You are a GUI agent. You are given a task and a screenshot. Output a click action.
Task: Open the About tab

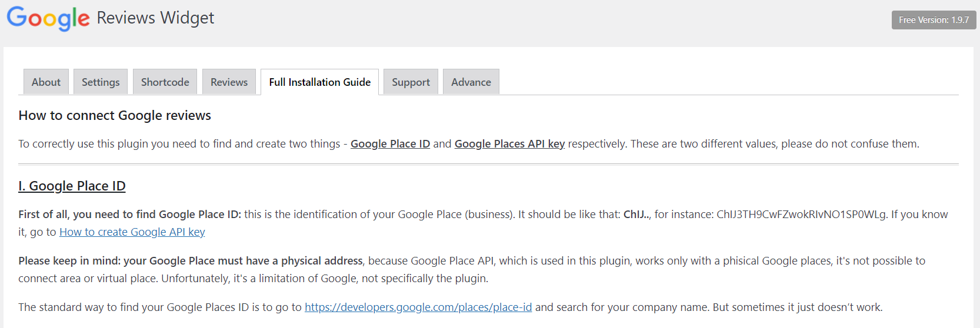pos(46,82)
